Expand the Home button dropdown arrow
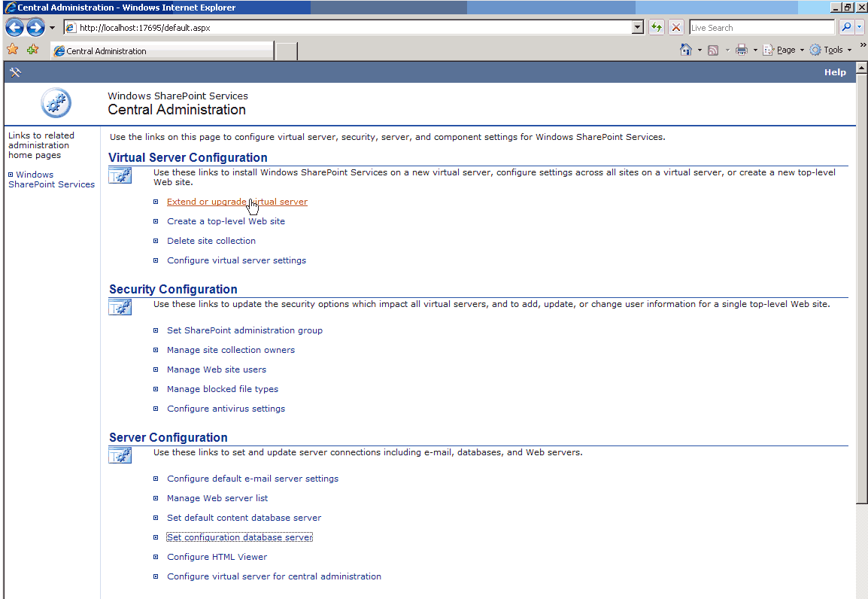The width and height of the screenshot is (868, 599). 700,50
